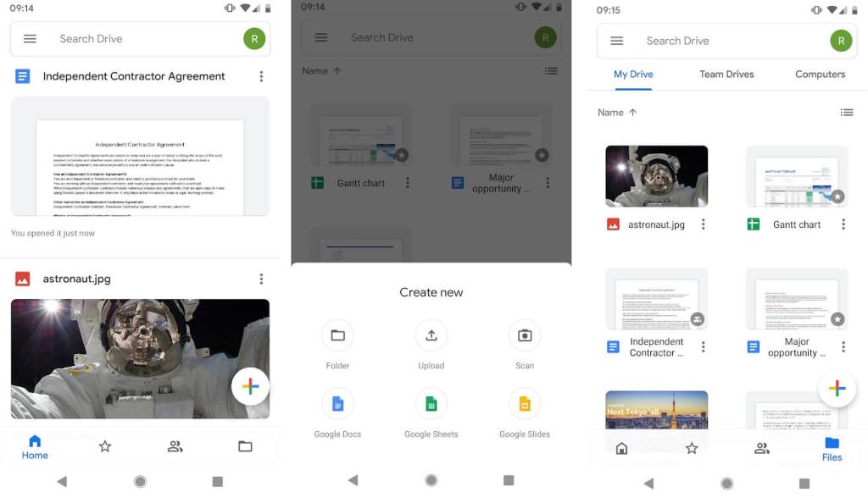Open more options for astronaut.jpg in right screen
The image size is (868, 498).
click(703, 224)
